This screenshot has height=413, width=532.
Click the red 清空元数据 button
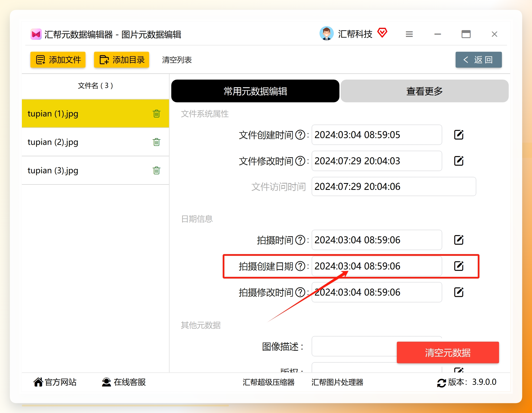coord(448,352)
